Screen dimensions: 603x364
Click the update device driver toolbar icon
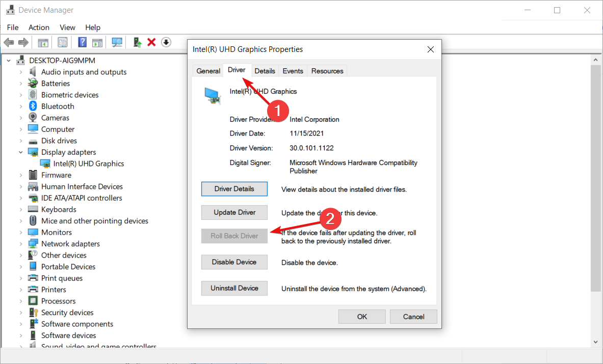137,42
